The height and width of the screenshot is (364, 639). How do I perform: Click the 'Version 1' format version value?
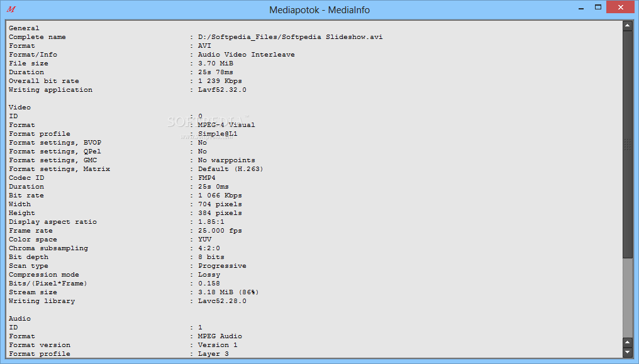218,345
